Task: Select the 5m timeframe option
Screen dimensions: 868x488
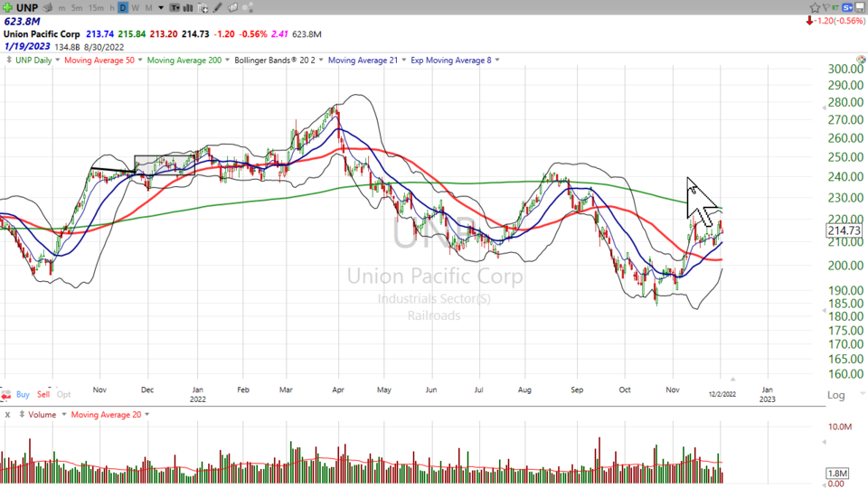Action: [76, 8]
